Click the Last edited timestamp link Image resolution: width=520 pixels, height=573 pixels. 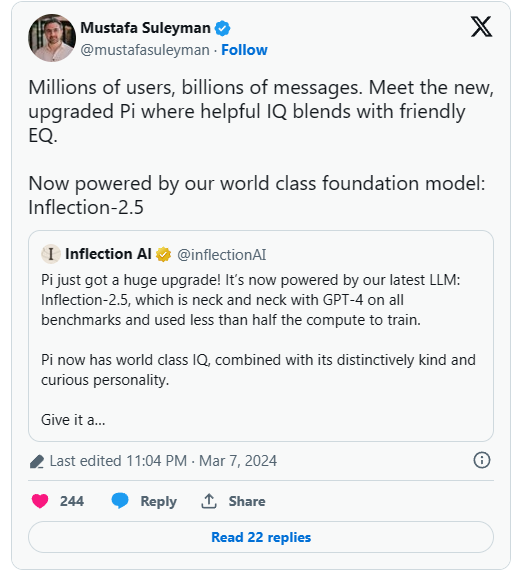(163, 461)
